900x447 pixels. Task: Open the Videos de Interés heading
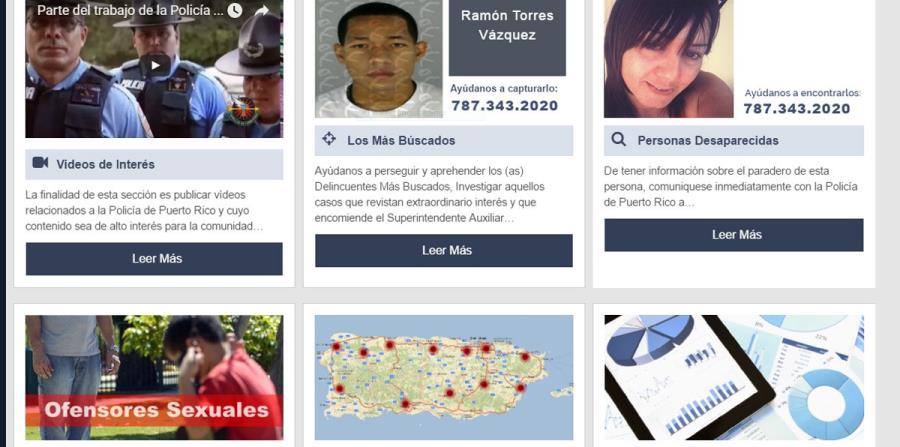point(106,164)
